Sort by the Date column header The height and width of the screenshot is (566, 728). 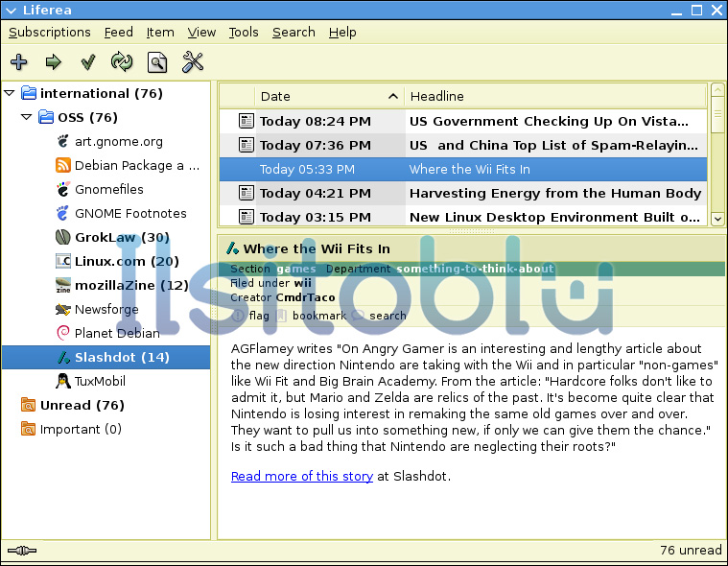point(330,96)
